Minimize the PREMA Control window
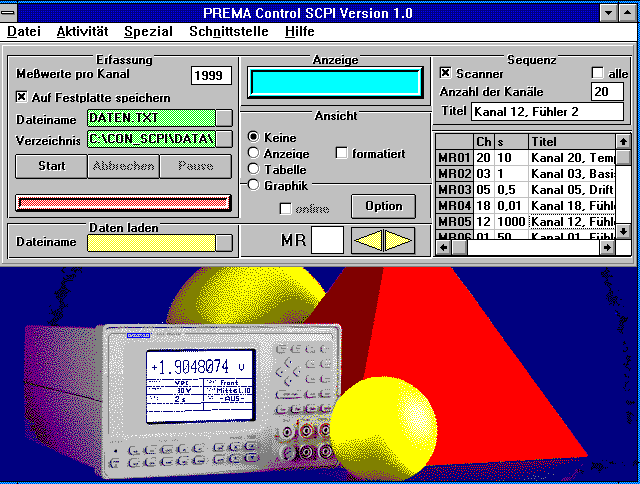The height and width of the screenshot is (484, 640). click(609, 13)
